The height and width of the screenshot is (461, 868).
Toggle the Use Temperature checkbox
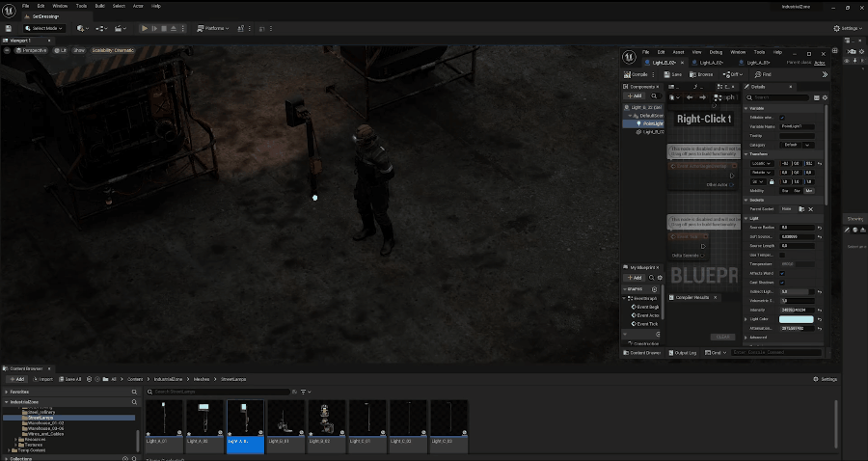[782, 256]
